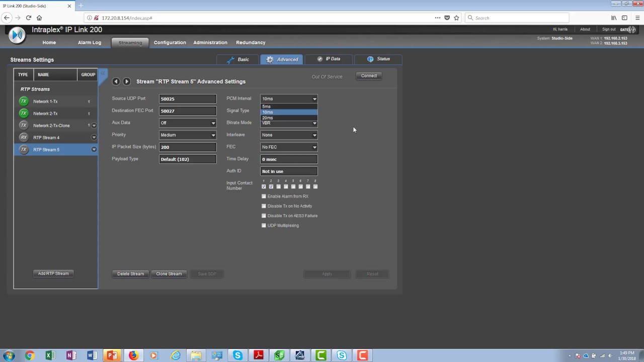
Task: Open PowerPoint from the taskbar
Action: 112,355
